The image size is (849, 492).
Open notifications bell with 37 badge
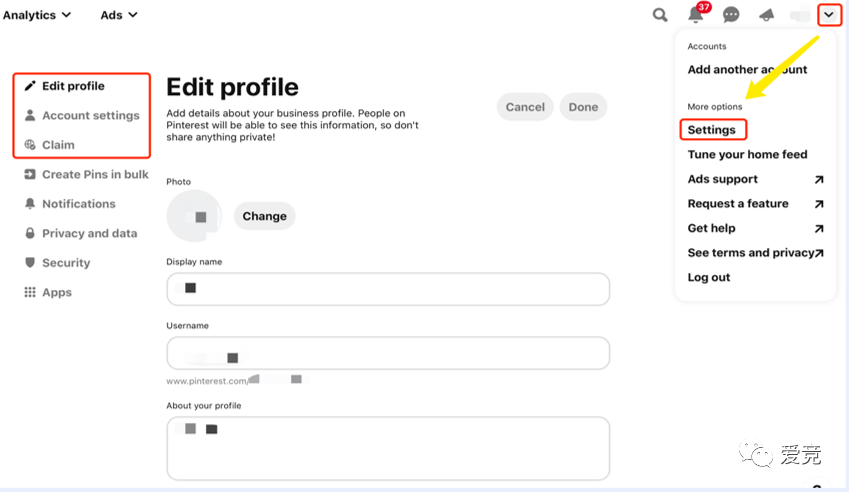click(697, 14)
